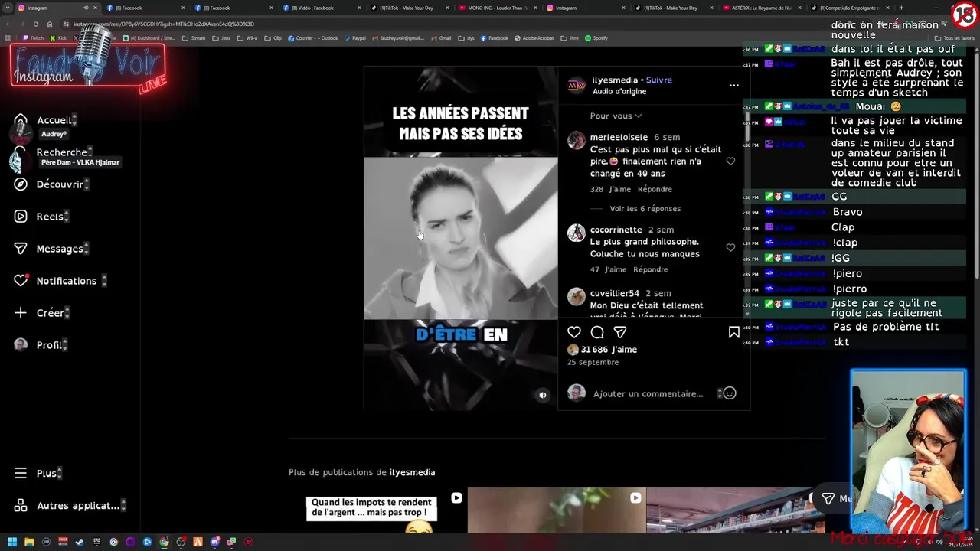Click avatar of merleeloisele comment
Screen dimensions: 980x551
[577, 142]
